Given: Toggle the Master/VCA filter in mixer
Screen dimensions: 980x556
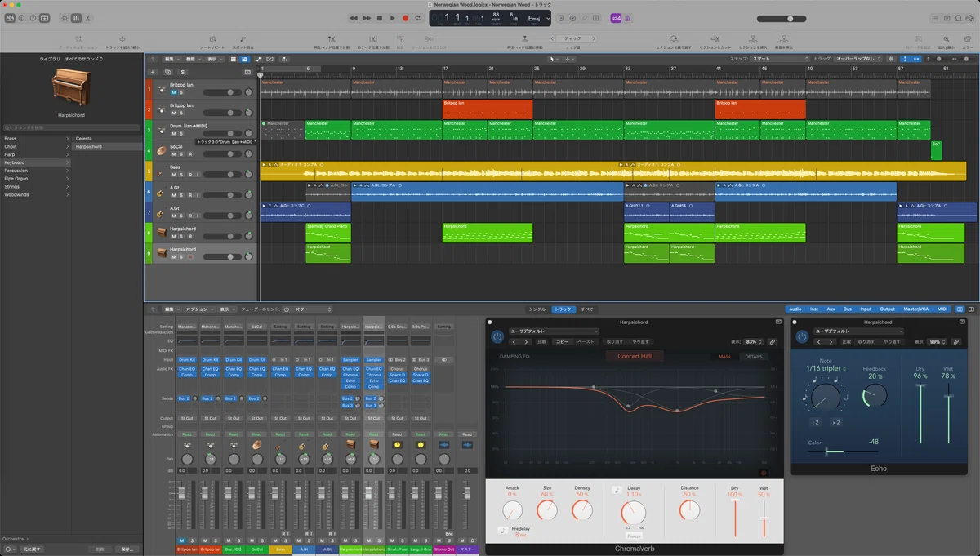Looking at the screenshot, I should click(915, 309).
